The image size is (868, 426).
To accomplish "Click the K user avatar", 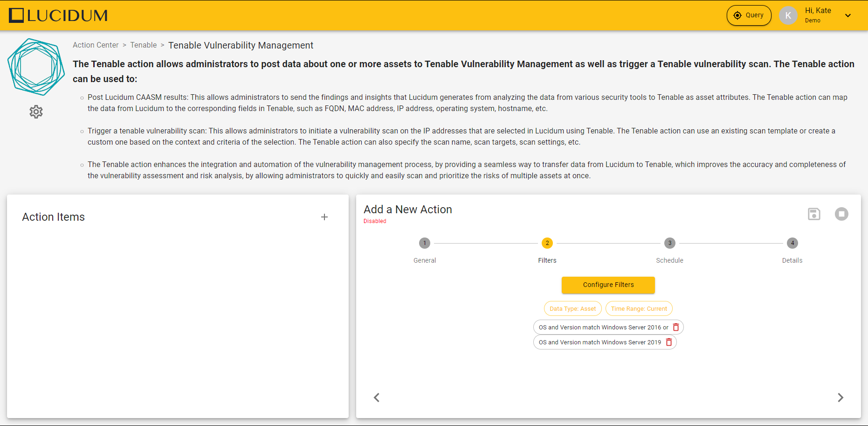I will pos(788,15).
